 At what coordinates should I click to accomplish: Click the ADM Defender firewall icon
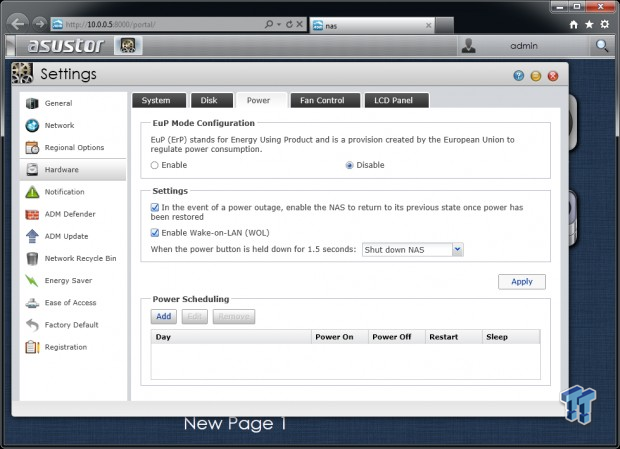click(x=32, y=214)
